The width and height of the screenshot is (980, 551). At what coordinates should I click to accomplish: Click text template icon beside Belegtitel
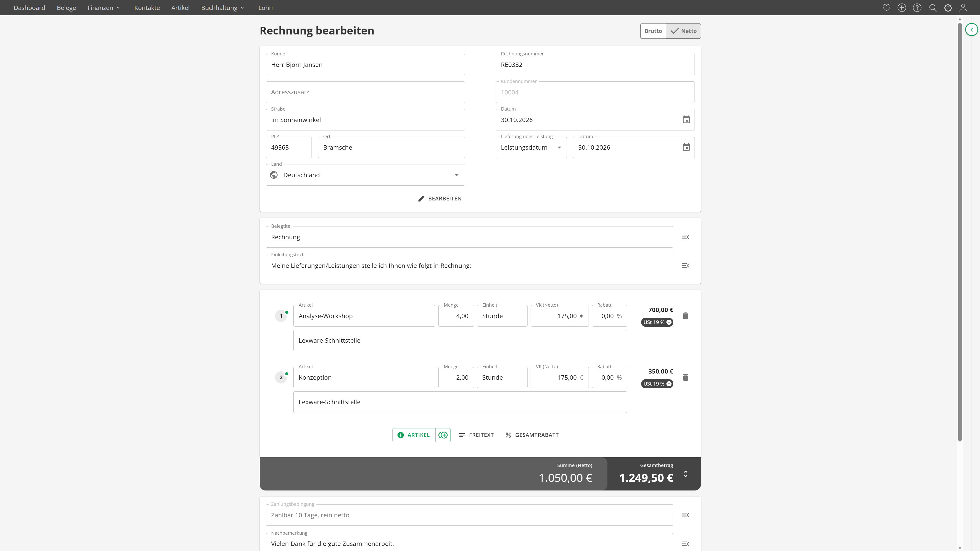[x=686, y=237]
